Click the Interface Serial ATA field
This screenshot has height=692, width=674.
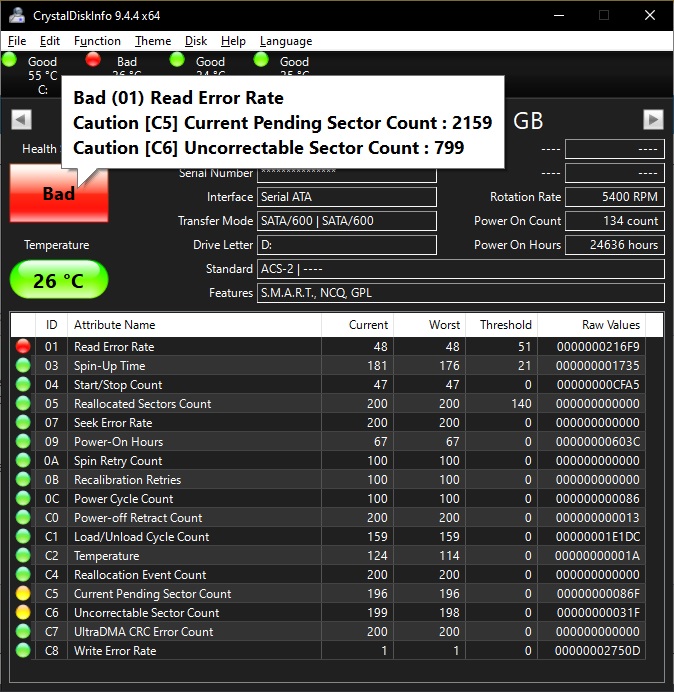tap(347, 197)
